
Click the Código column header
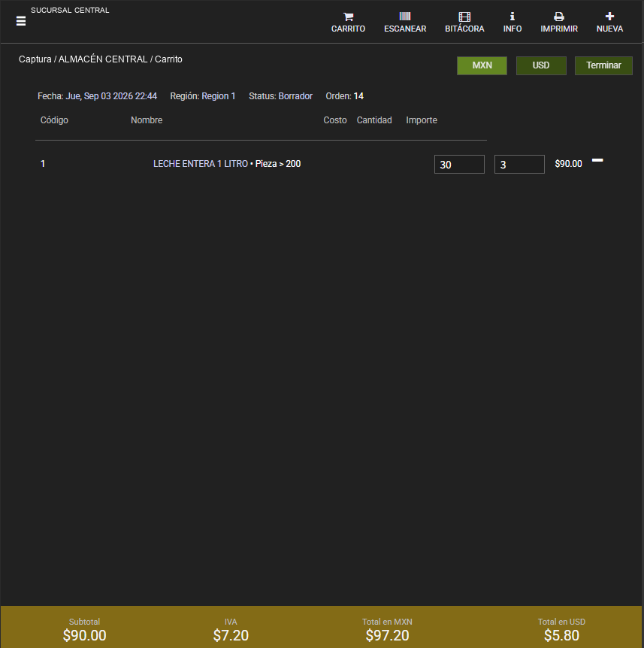[x=54, y=120]
